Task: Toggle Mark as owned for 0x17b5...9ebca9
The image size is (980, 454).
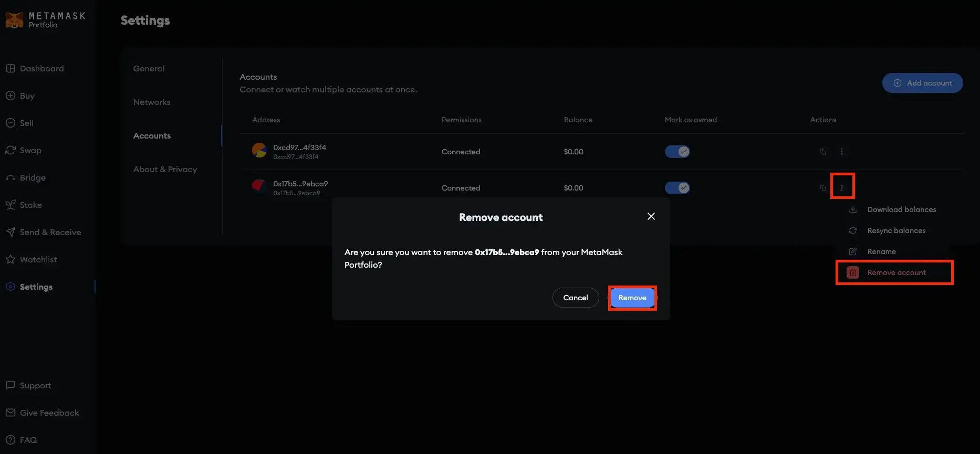Action: [x=677, y=188]
